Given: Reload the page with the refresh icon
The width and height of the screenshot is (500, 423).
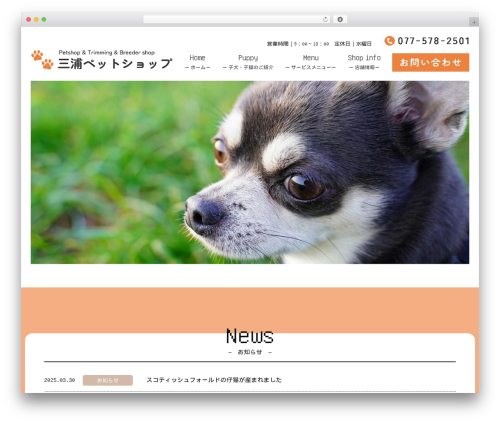Looking at the screenshot, I should pyautogui.click(x=325, y=20).
